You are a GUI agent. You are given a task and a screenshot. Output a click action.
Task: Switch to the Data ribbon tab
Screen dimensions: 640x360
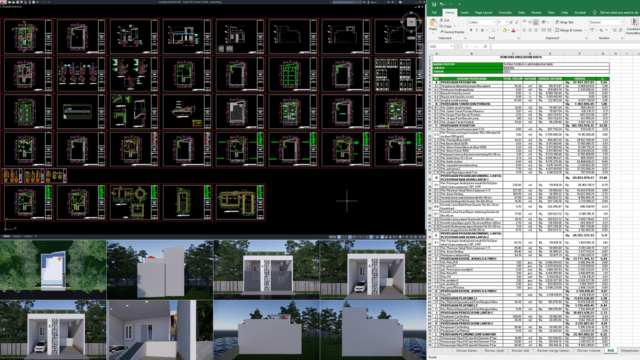(522, 13)
